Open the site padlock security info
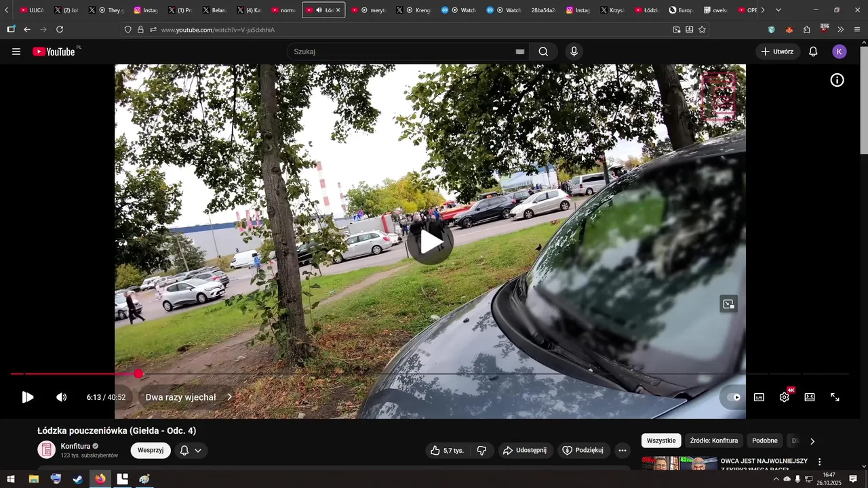Screen dimensions: 868x488 point(140,30)
